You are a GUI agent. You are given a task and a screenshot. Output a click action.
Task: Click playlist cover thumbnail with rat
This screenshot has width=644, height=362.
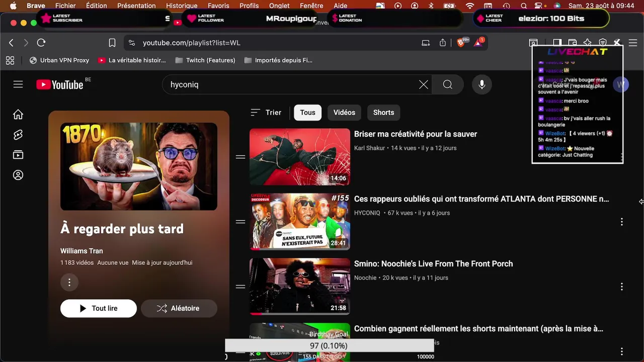[x=139, y=166]
